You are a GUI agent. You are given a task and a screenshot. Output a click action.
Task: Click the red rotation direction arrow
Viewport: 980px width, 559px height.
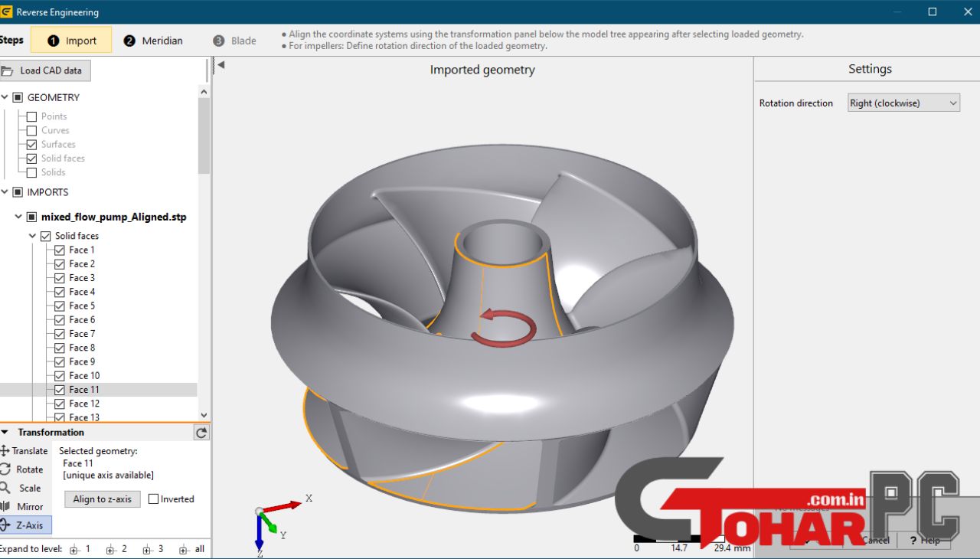pos(502,326)
